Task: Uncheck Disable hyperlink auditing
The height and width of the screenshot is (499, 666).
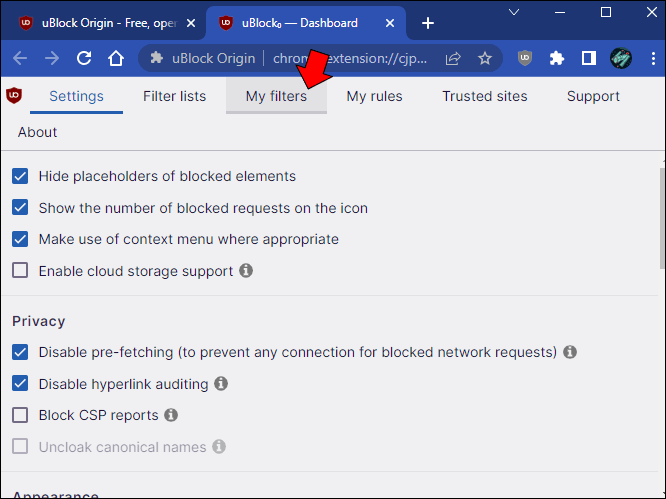Action: [20, 383]
